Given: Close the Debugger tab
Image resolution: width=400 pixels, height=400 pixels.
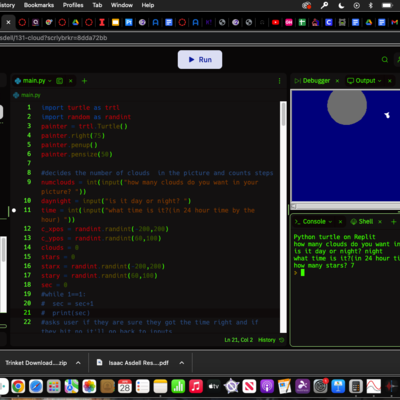Looking at the screenshot, I should [337, 81].
